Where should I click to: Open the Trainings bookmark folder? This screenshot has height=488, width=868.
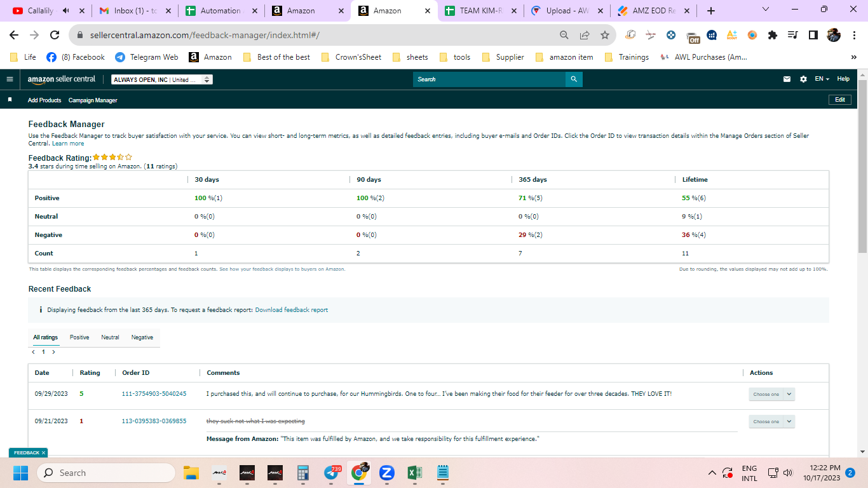pyautogui.click(x=627, y=57)
